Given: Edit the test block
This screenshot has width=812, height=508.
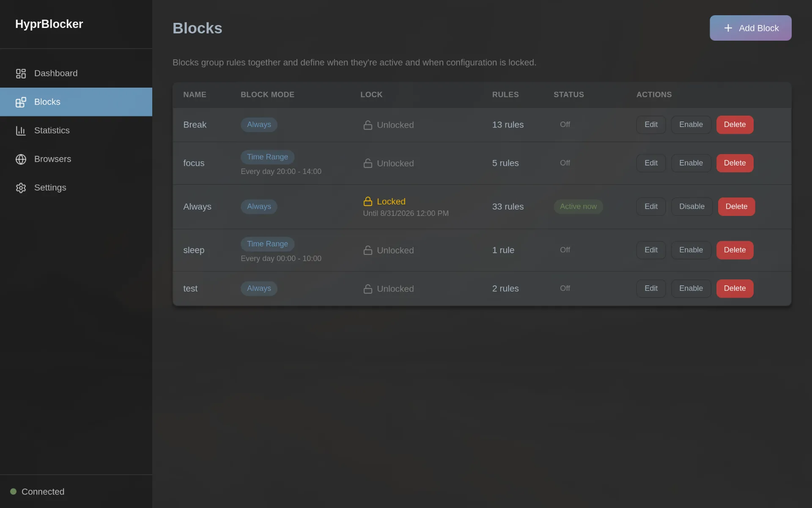Looking at the screenshot, I should 651,289.
